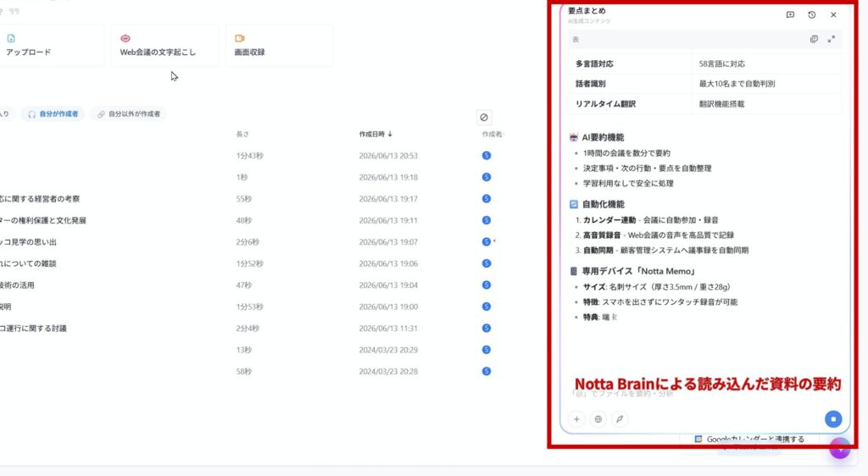Click the カレンダー連動 list item
The height and width of the screenshot is (476, 868).
[650, 220]
